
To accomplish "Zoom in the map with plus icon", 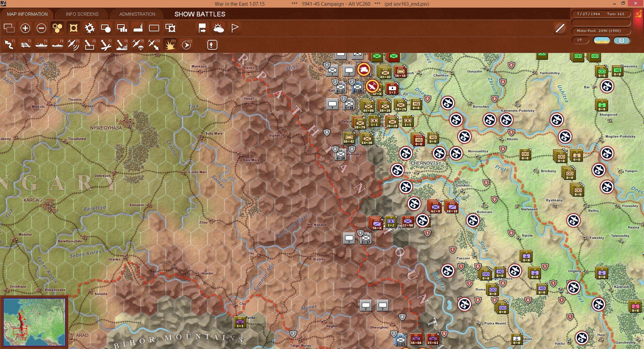I will tap(25, 28).
